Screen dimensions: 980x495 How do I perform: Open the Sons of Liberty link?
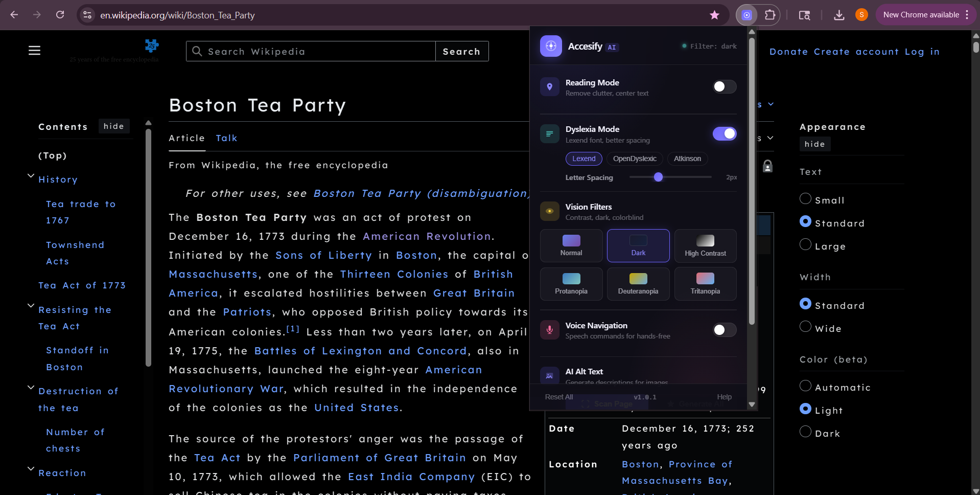tap(324, 255)
